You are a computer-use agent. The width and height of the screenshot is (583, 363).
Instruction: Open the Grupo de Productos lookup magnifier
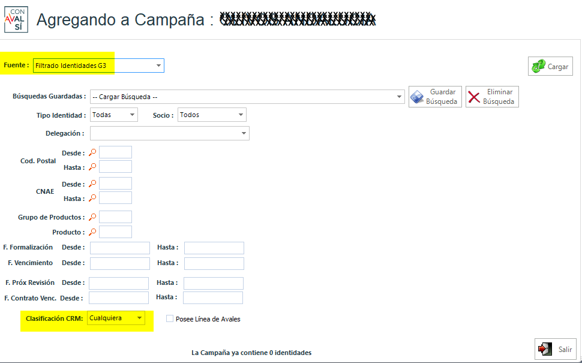(92, 217)
